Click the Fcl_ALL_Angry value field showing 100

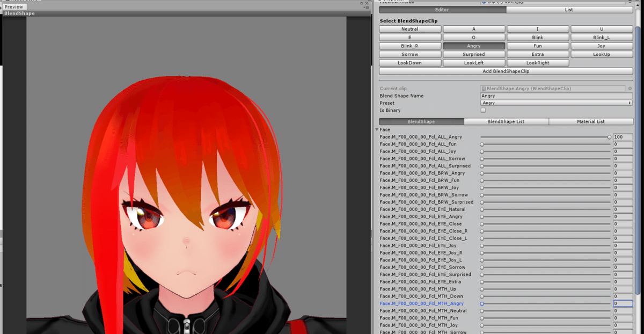pyautogui.click(x=623, y=137)
